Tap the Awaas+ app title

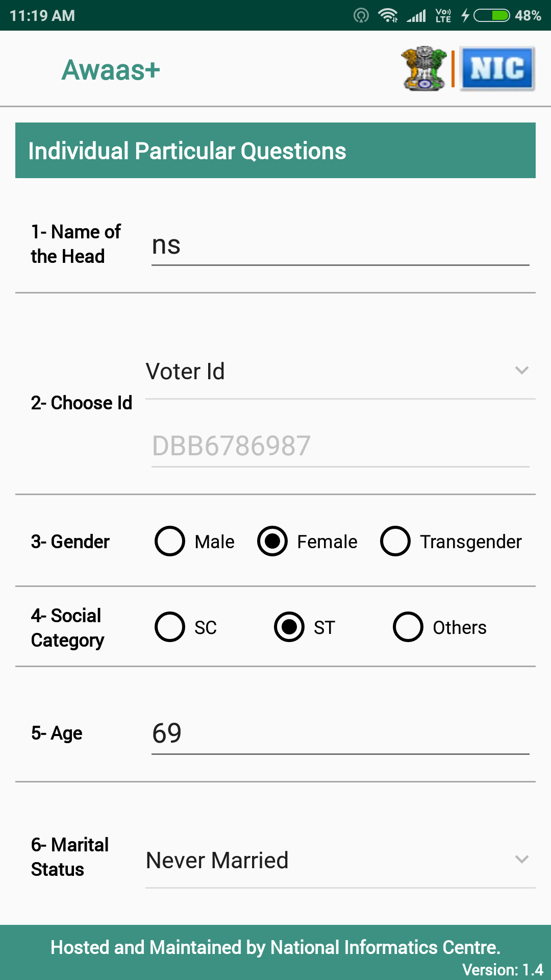pos(111,70)
